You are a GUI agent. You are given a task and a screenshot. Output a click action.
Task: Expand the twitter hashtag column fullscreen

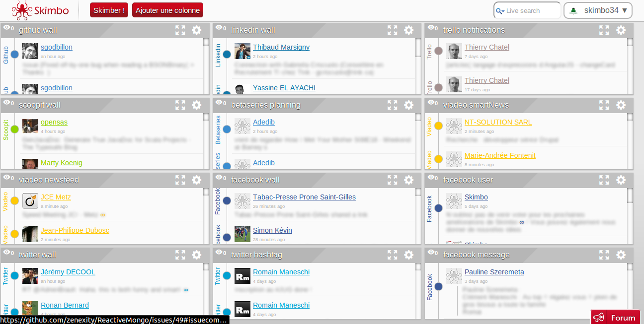pos(393,255)
